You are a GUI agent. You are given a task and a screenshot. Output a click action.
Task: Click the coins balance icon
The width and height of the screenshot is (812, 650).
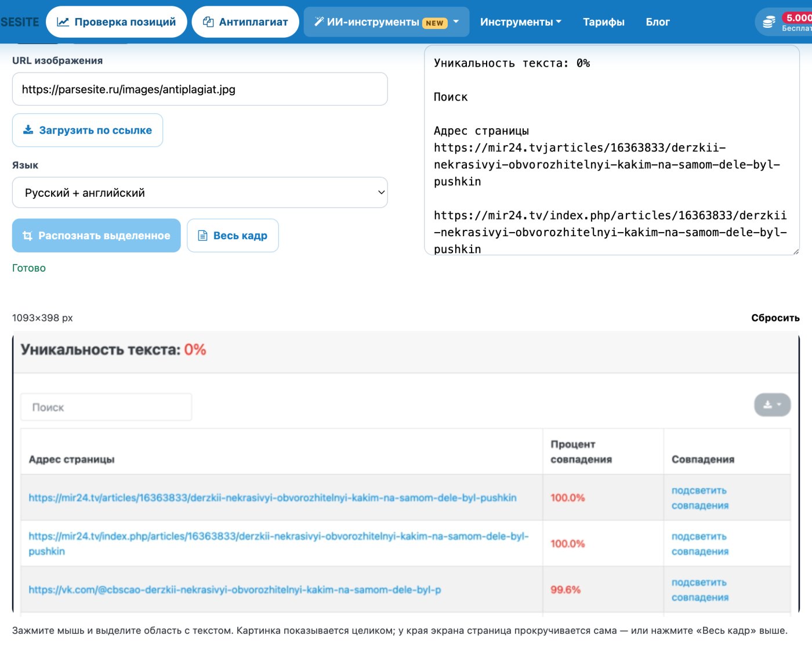769,22
